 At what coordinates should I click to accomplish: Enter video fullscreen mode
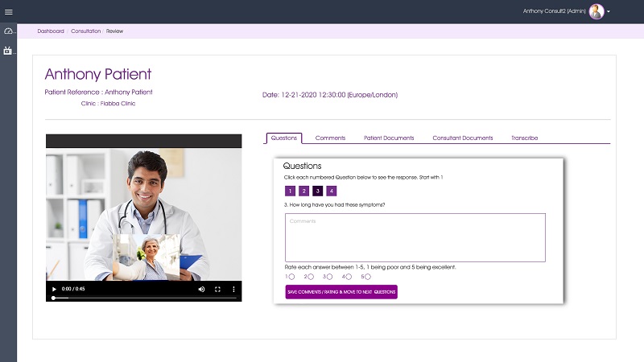pyautogui.click(x=217, y=289)
